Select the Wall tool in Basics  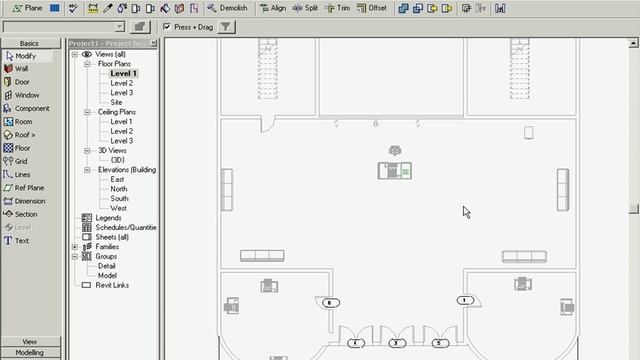tap(16, 69)
